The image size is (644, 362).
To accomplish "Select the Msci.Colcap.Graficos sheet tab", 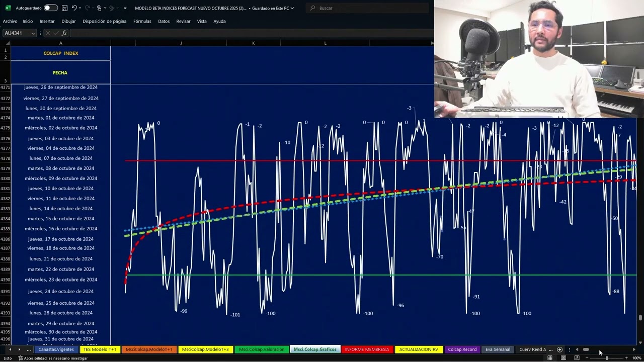I will pyautogui.click(x=315, y=349).
